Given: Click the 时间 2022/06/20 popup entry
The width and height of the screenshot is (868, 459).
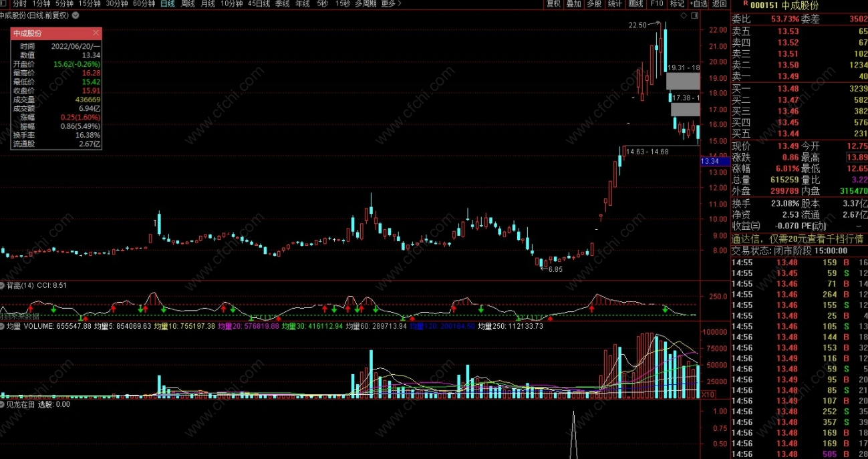Looking at the screenshot, I should [x=56, y=46].
